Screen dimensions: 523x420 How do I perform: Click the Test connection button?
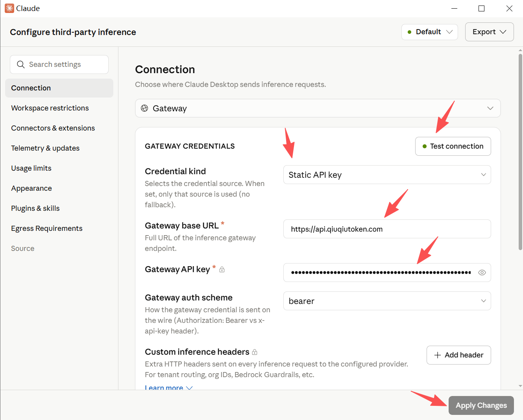(453, 146)
